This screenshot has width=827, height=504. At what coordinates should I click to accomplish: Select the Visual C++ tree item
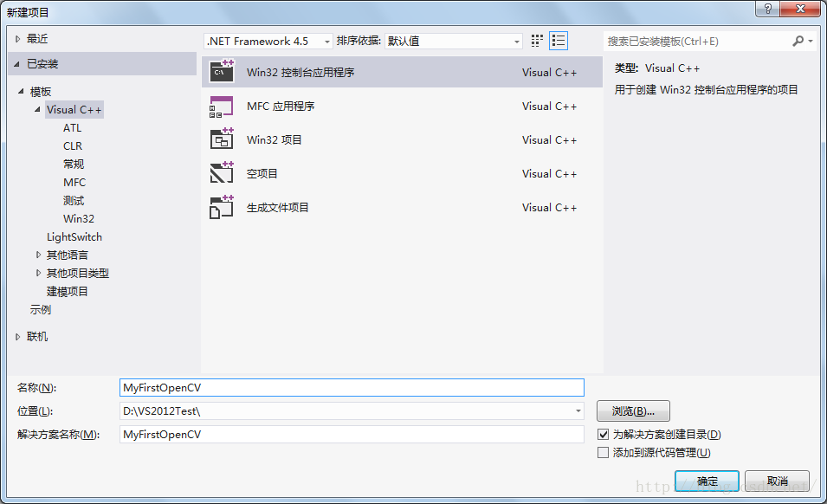coord(74,110)
